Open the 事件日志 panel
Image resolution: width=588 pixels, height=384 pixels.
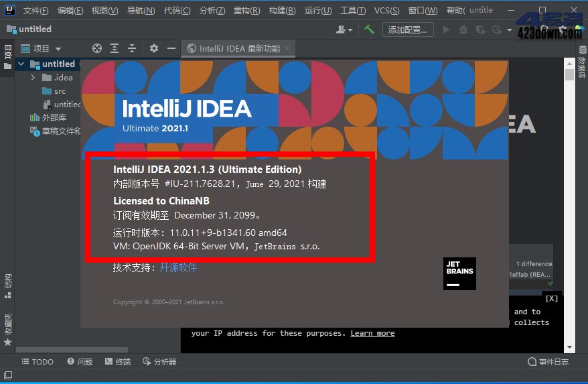point(548,361)
